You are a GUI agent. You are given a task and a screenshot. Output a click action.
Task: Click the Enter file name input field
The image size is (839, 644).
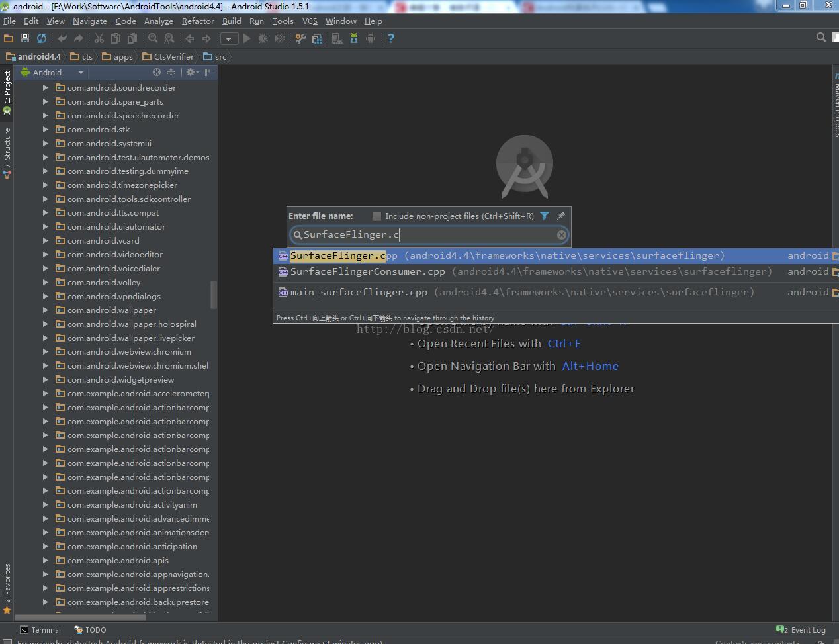[x=429, y=234]
